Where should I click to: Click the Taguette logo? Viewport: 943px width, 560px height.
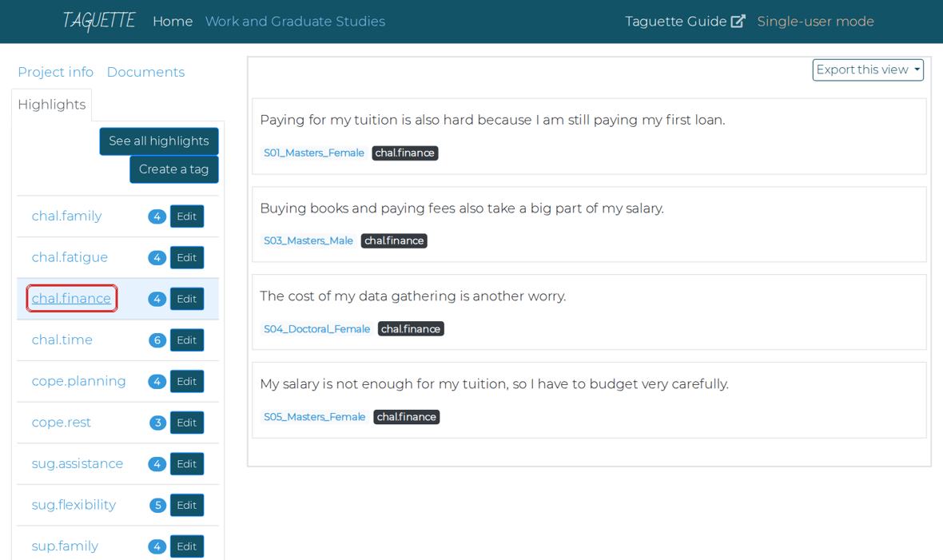pyautogui.click(x=99, y=21)
